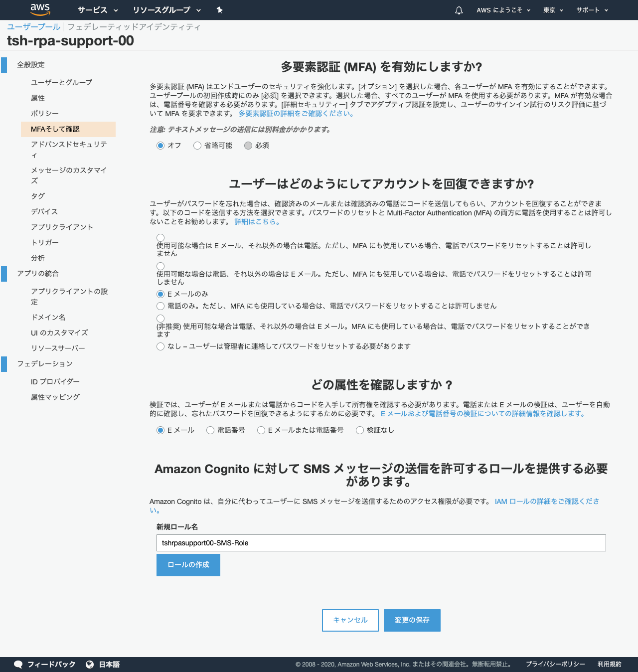Image resolution: width=638 pixels, height=672 pixels.
Task: Click the フィードバック footer button
Action: 51,664
